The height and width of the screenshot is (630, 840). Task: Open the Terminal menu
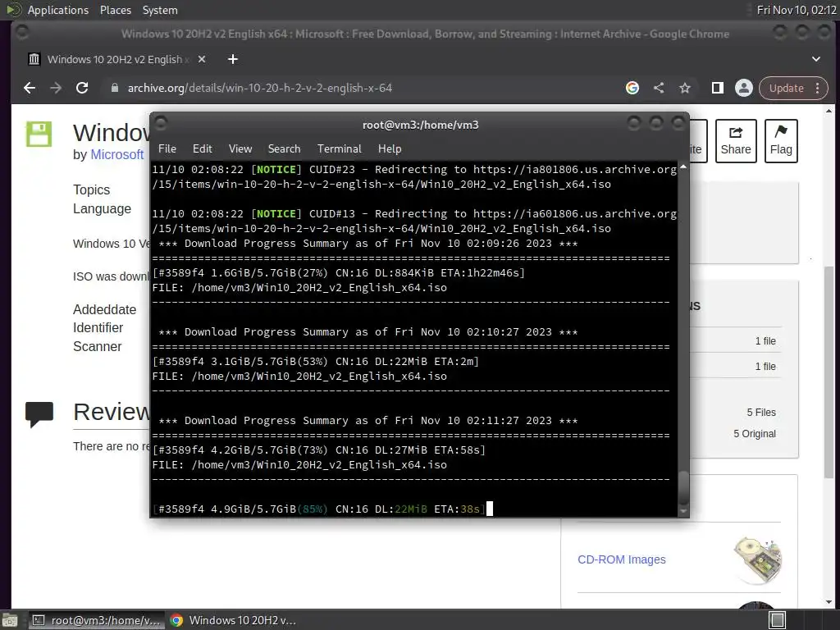coord(339,148)
